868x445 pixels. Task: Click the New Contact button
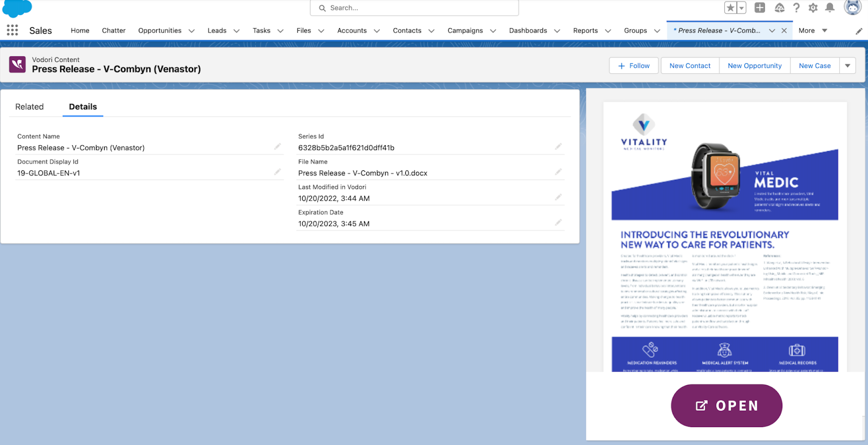tap(690, 66)
